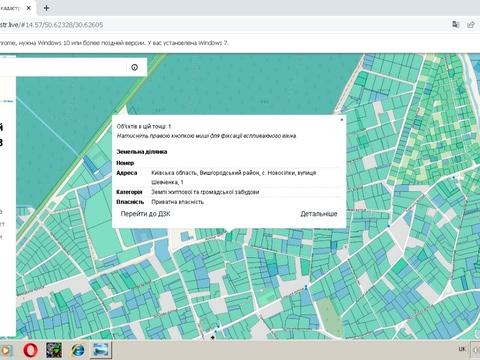Viewport: 480px width, 360px height.
Task: Click the 'Адреса' row in the popup
Action: (x=230, y=177)
